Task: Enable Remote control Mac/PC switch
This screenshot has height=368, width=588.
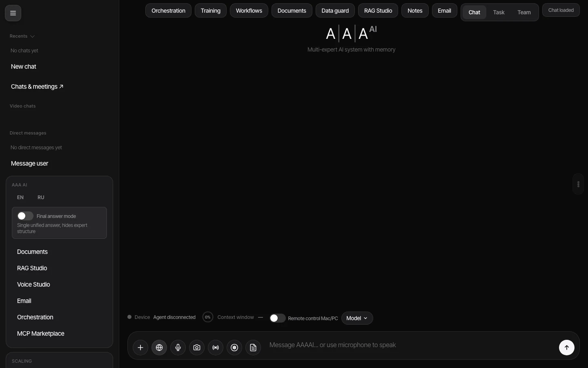Action: tap(277, 318)
